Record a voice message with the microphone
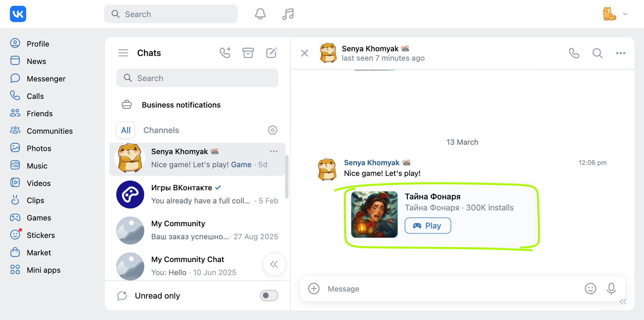This screenshot has width=644, height=320. click(611, 289)
